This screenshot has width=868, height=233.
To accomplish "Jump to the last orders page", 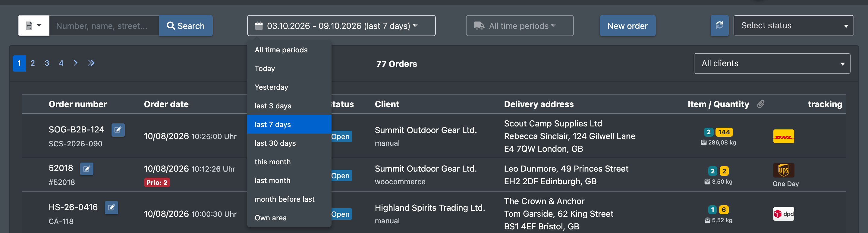I will (x=91, y=63).
